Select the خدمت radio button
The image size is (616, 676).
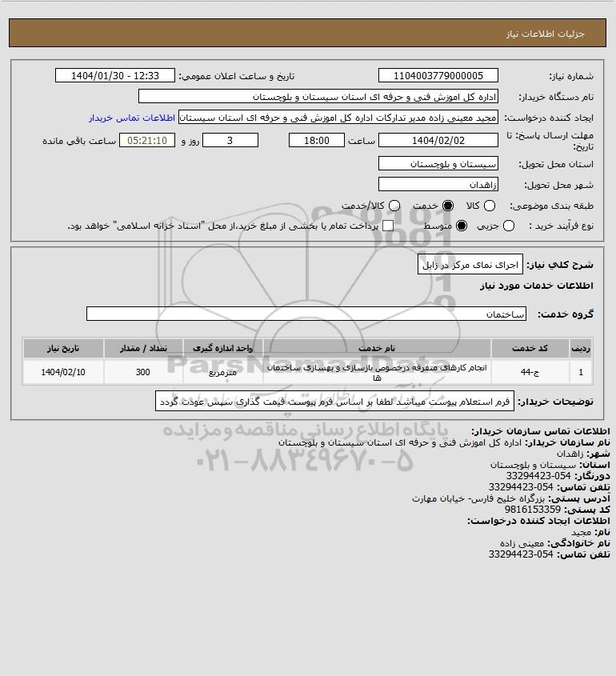(x=448, y=206)
